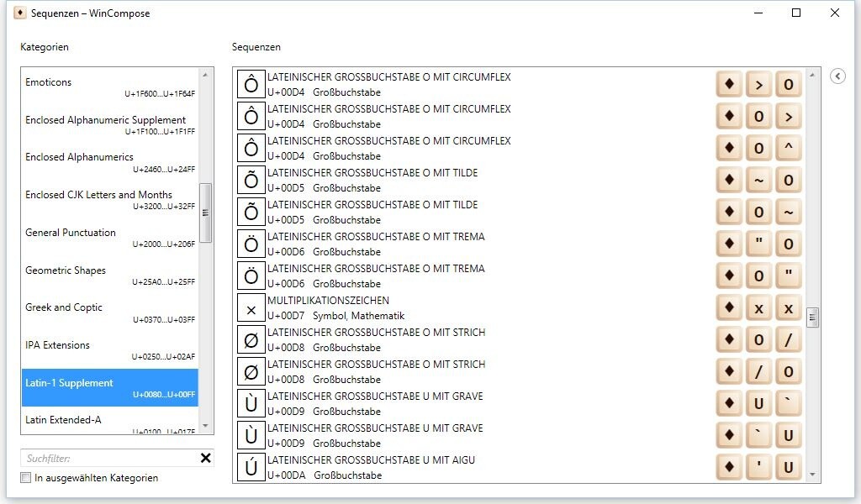The width and height of the screenshot is (861, 504).
Task: Open the Enclosed CJK Letters and Months category
Action: click(x=110, y=200)
